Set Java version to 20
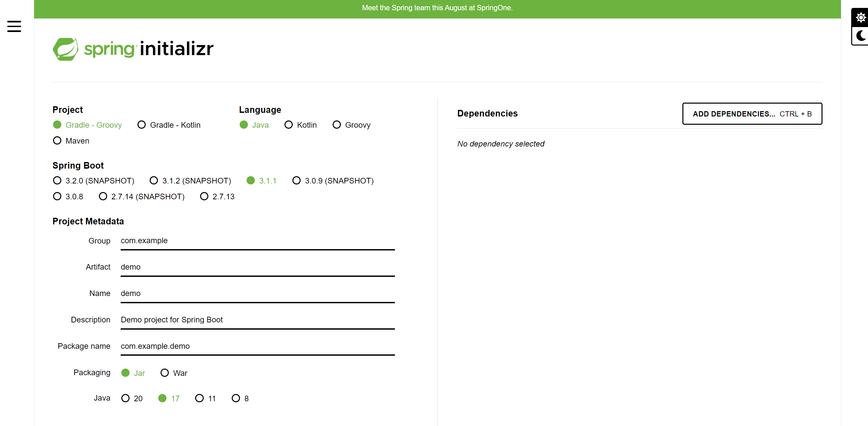The width and height of the screenshot is (868, 426). 132,398
